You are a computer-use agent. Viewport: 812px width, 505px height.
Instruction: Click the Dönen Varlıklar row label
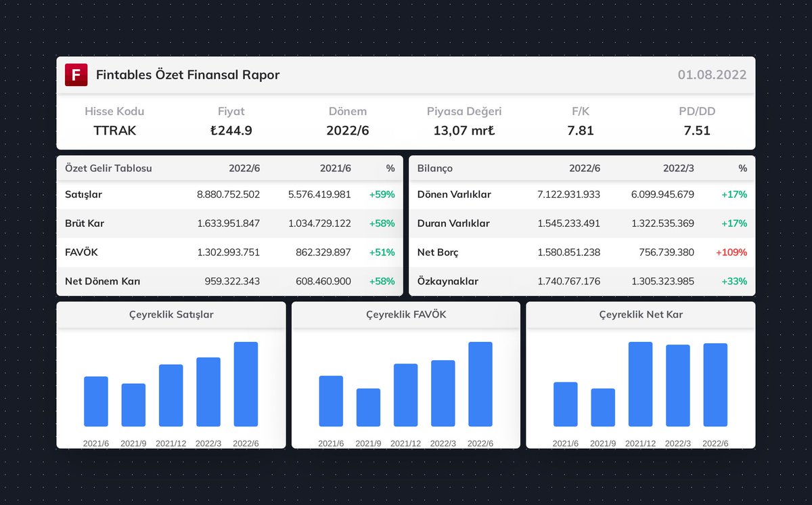tap(454, 195)
